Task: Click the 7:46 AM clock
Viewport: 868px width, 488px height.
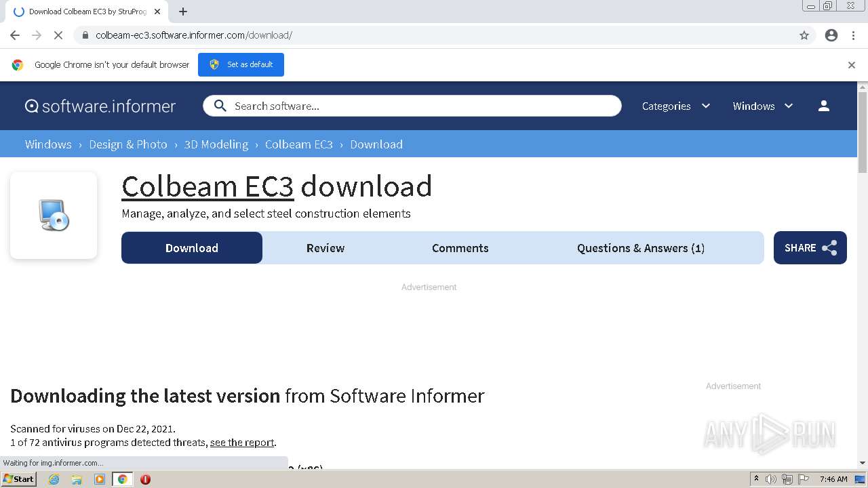Action: tap(833, 479)
